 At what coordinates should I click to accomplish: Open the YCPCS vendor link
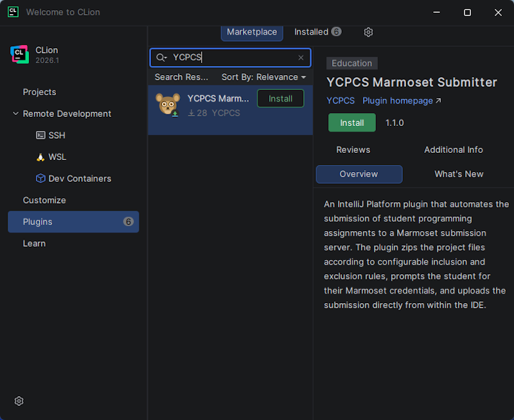click(x=341, y=101)
